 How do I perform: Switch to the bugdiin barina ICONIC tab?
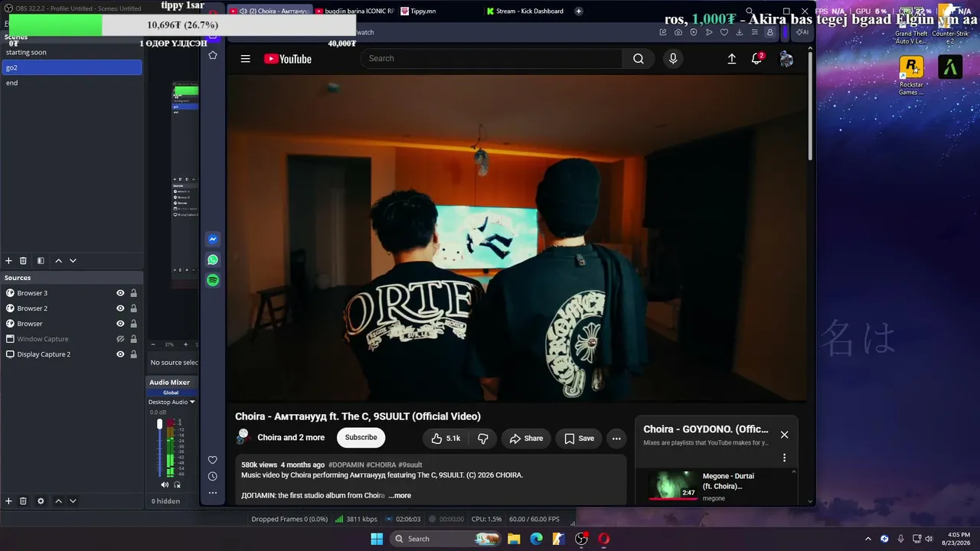(x=354, y=11)
